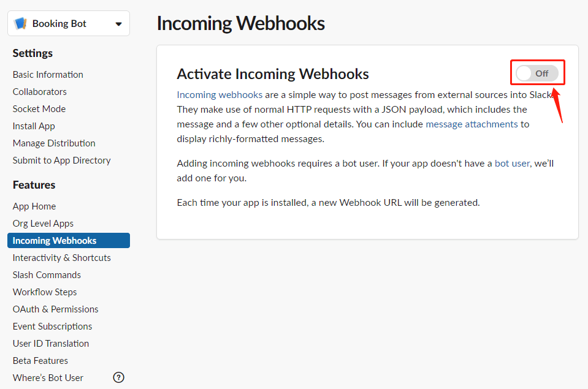Navigate to Manage Distribution
This screenshot has height=389, width=588.
(x=54, y=143)
